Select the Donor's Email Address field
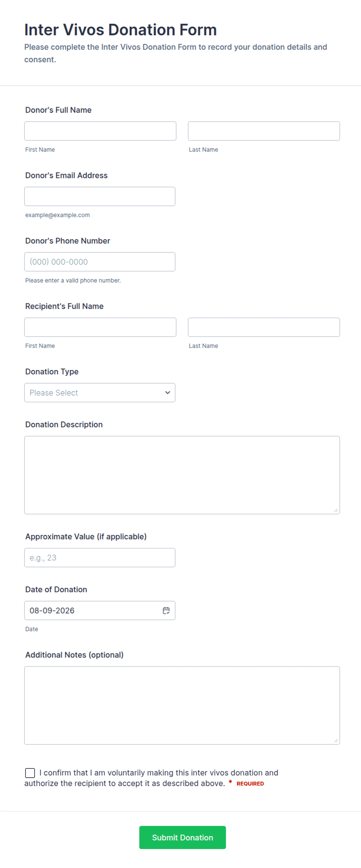Viewport: 361px width, 868px height. [x=100, y=196]
